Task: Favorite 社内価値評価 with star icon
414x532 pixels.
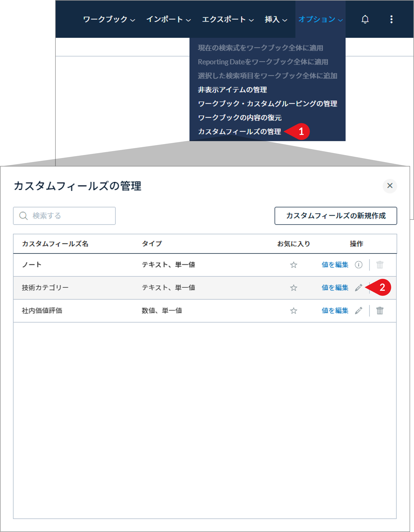Action: (x=293, y=311)
